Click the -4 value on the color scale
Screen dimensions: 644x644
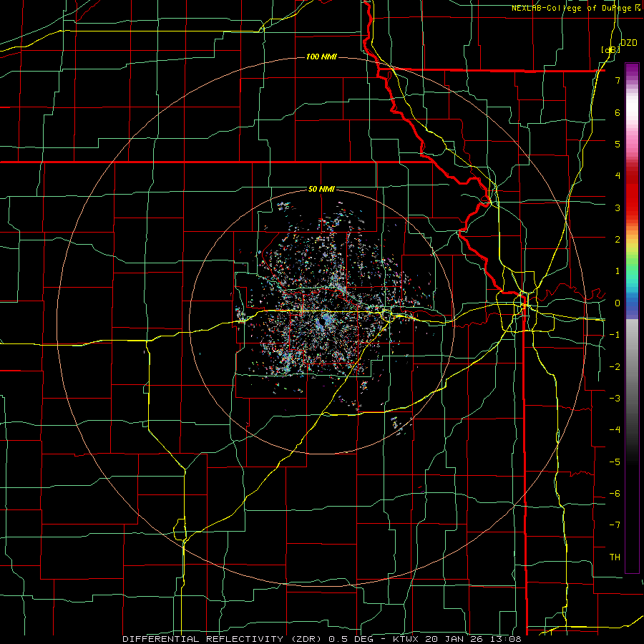point(615,430)
